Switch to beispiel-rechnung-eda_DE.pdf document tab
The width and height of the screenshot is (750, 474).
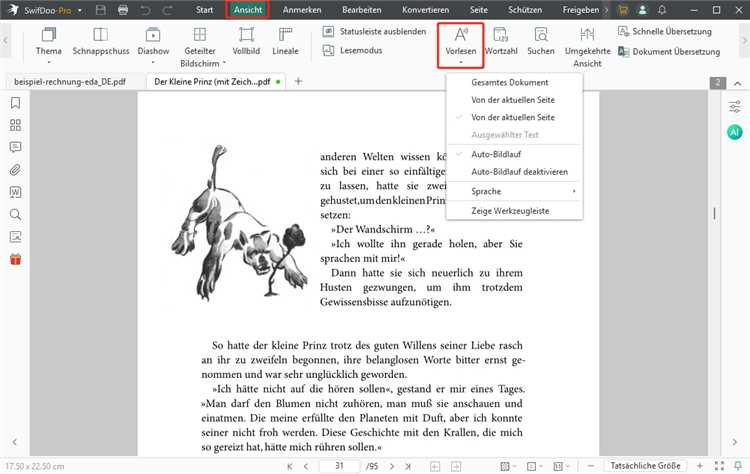point(75,82)
